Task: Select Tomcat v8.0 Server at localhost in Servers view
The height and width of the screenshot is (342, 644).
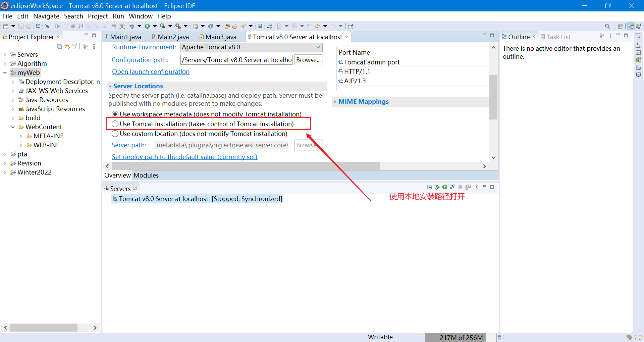Action: click(x=197, y=199)
